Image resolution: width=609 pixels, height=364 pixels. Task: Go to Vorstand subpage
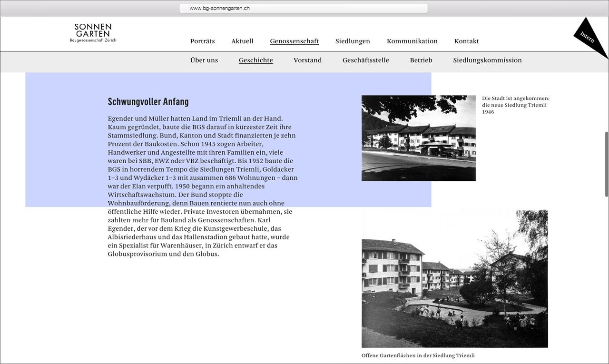[x=307, y=60]
